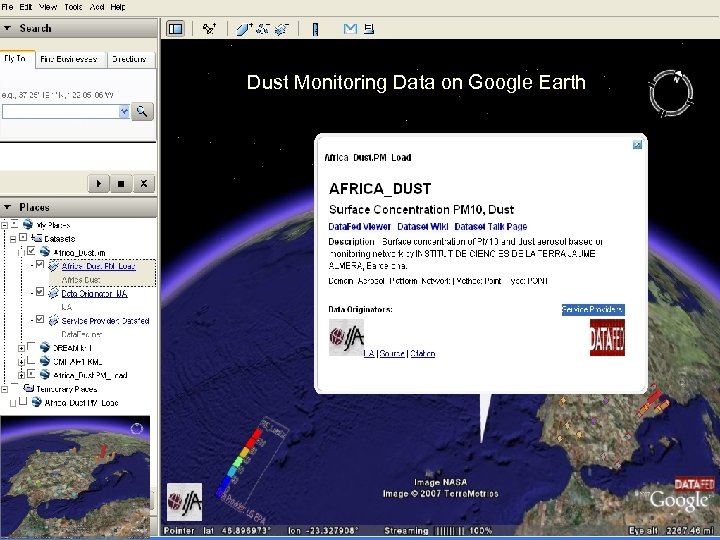Viewport: 720px width, 540px height.
Task: Click the IJA logo in the balloon
Action: pyautogui.click(x=347, y=338)
